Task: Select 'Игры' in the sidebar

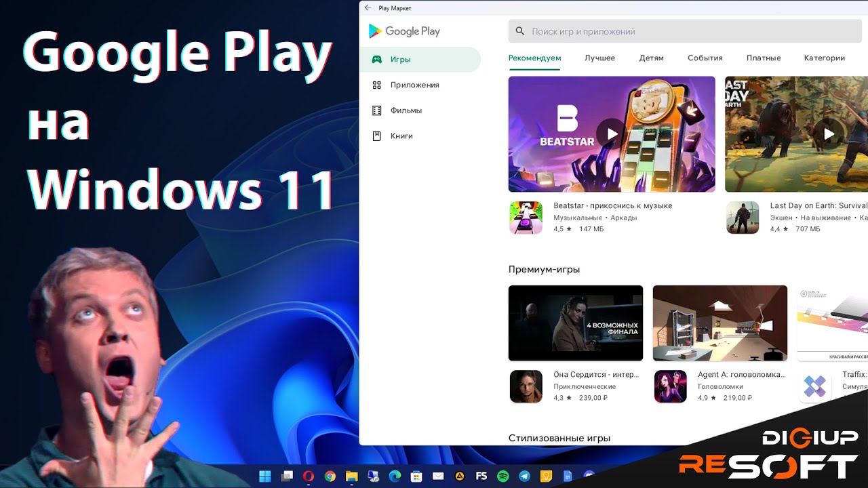Action: (x=420, y=60)
